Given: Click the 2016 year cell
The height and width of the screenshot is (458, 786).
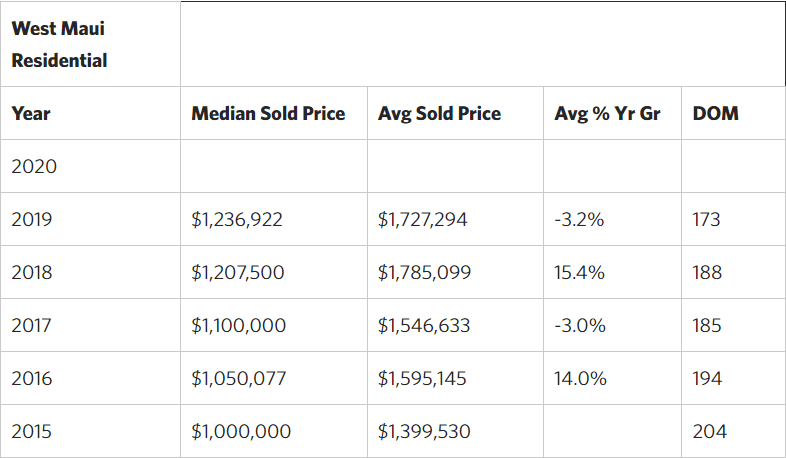Looking at the screenshot, I should pyautogui.click(x=34, y=379).
